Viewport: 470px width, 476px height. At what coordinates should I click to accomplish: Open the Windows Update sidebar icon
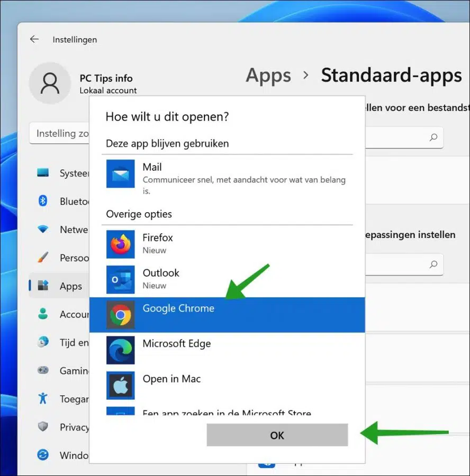coord(43,454)
